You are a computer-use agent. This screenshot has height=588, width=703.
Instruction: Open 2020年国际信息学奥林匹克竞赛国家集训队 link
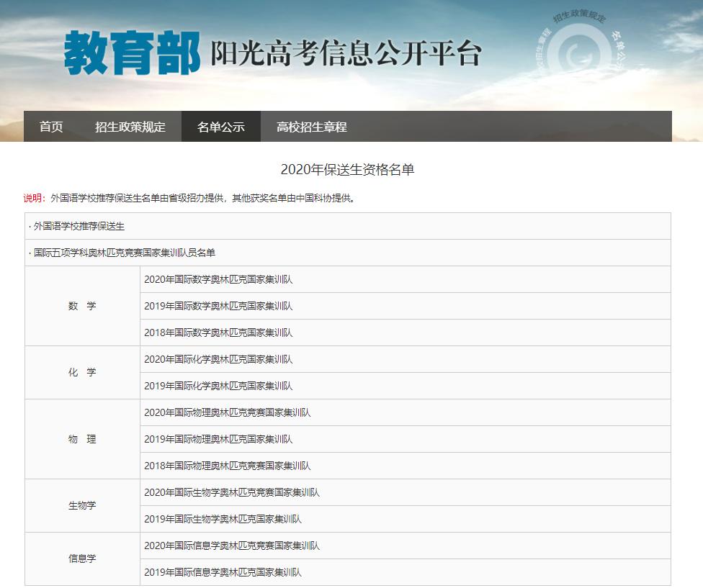coord(232,546)
